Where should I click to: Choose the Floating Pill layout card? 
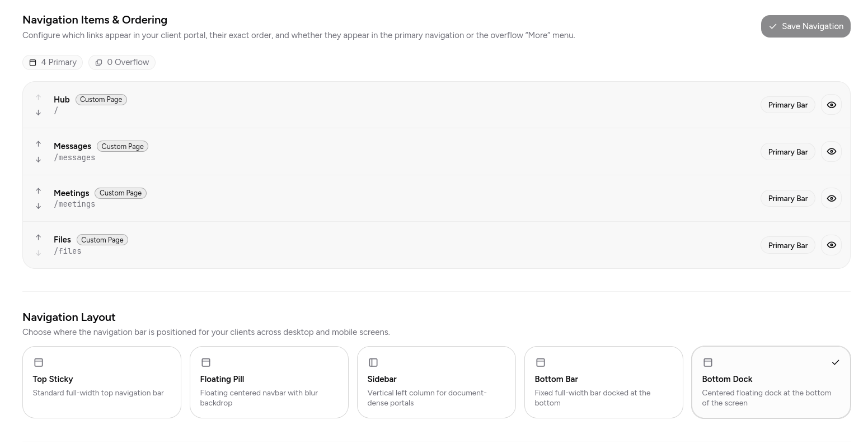(x=269, y=382)
